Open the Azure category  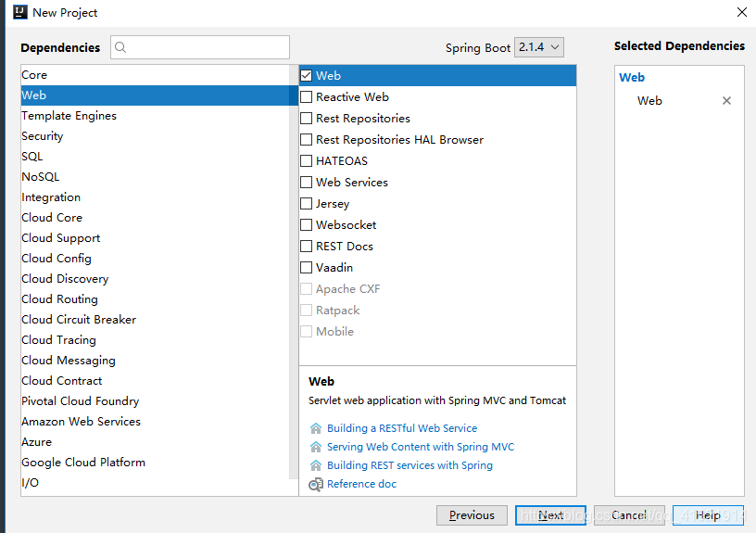(x=156, y=442)
